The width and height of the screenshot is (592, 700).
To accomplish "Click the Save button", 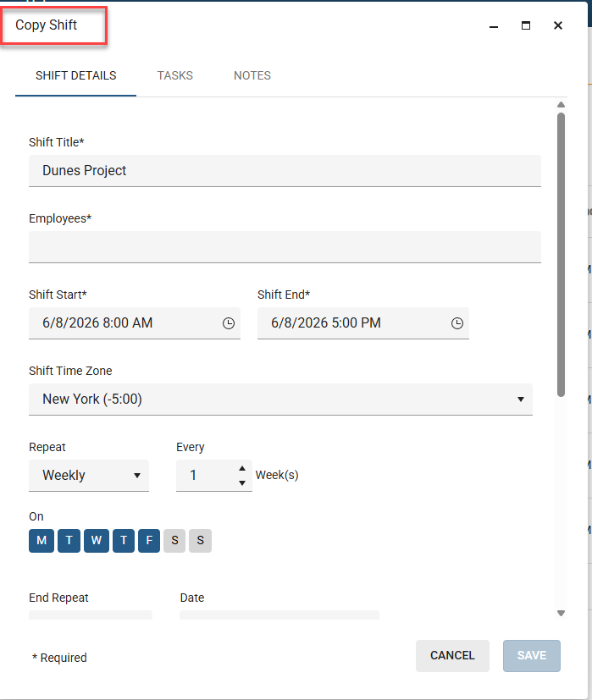I will (532, 655).
